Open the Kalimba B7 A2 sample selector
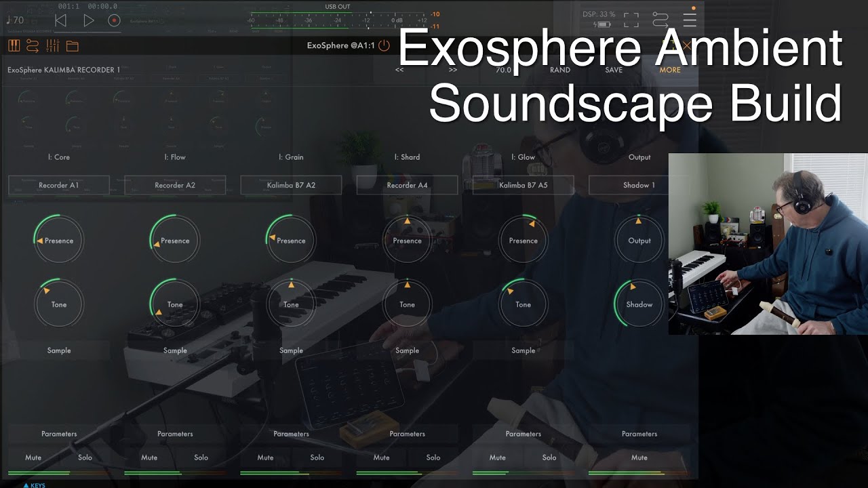This screenshot has height=488, width=868. coord(291,185)
